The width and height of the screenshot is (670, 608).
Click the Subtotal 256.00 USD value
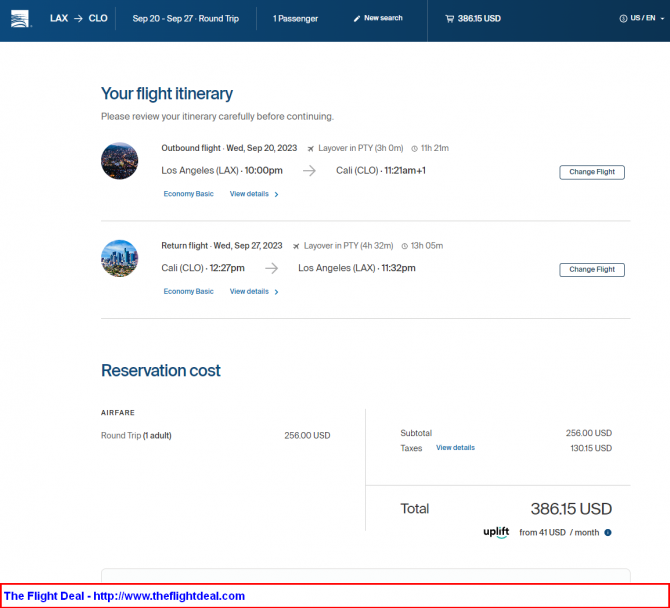(x=589, y=433)
